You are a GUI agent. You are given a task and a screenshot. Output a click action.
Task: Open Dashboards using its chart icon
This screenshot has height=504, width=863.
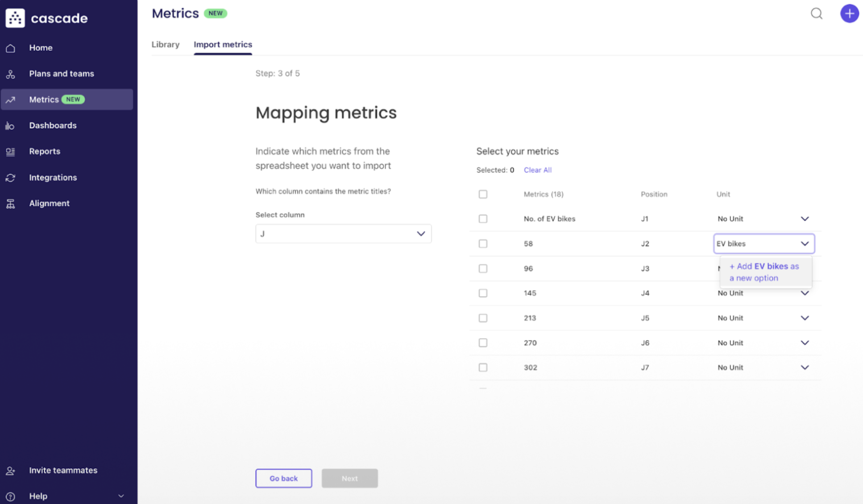click(11, 126)
